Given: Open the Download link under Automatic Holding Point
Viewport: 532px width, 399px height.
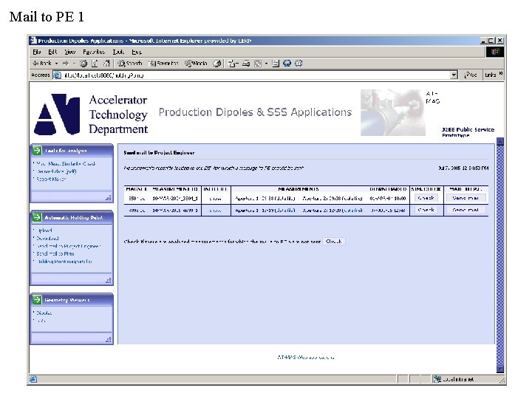Looking at the screenshot, I should 47,238.
